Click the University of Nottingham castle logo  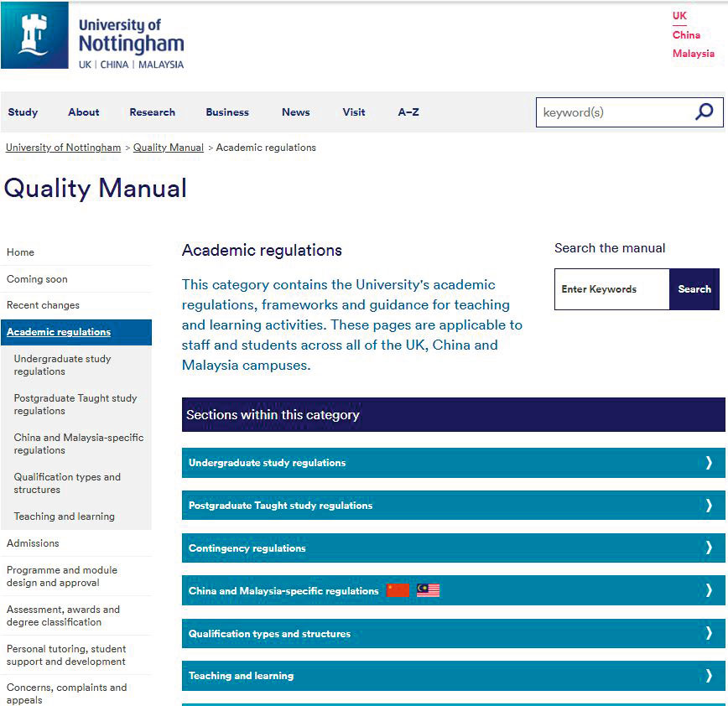pos(35,35)
